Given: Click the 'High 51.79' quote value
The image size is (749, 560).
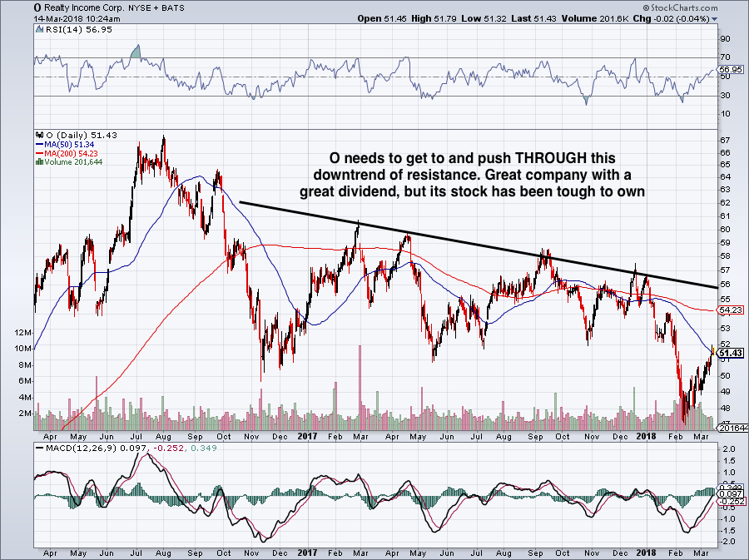Looking at the screenshot, I should [x=434, y=19].
